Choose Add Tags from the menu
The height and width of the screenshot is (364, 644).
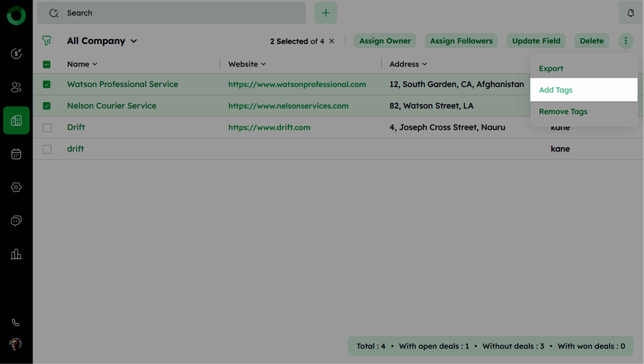click(x=555, y=90)
